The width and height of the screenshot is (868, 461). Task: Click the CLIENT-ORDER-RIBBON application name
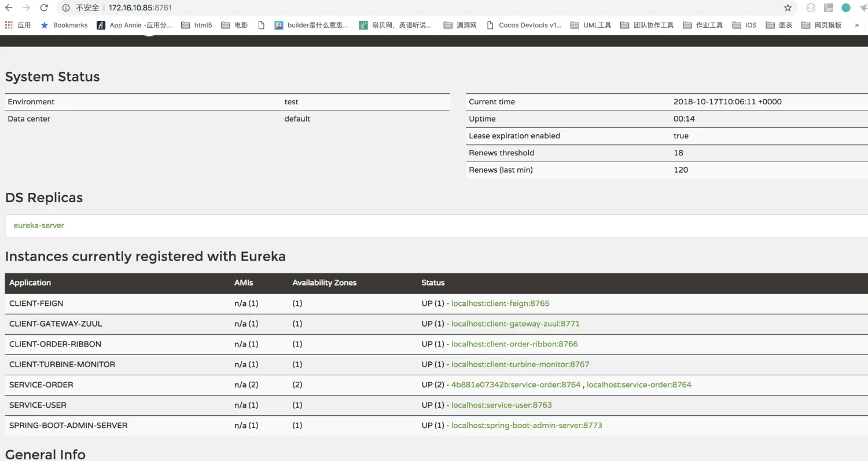click(55, 344)
